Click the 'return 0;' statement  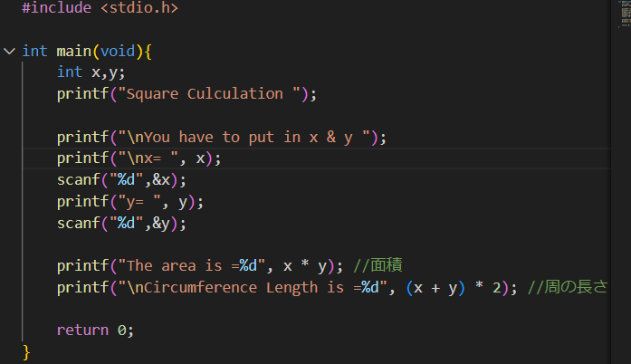point(95,330)
